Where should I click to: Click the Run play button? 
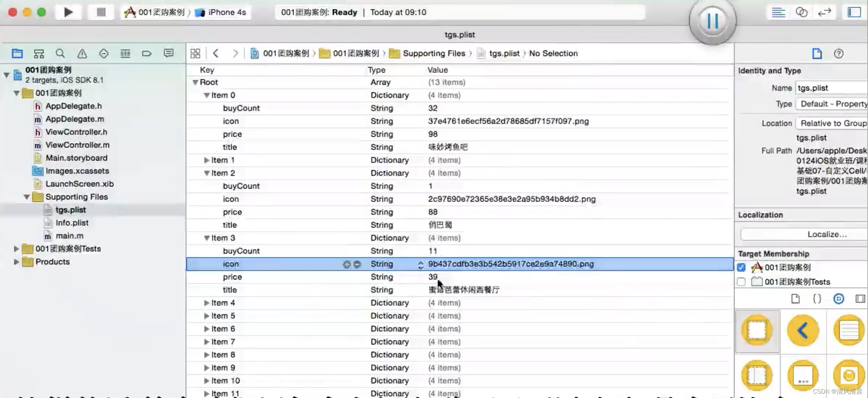coord(68,12)
